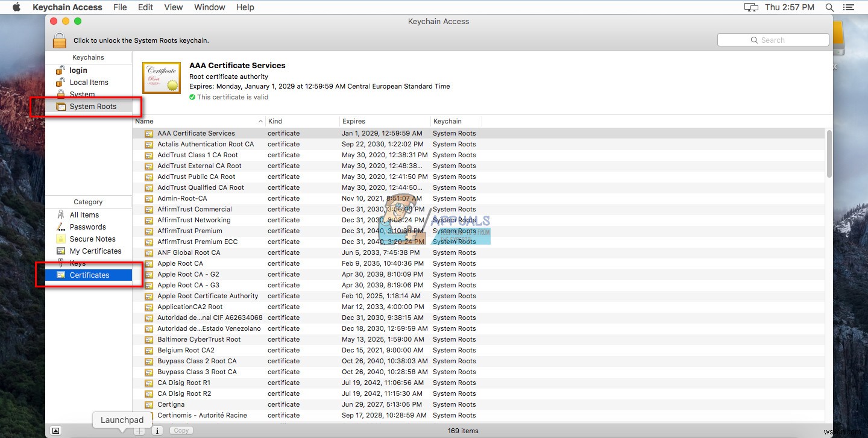Select the AddTrust External CA Root row
The image size is (868, 438).
point(479,166)
